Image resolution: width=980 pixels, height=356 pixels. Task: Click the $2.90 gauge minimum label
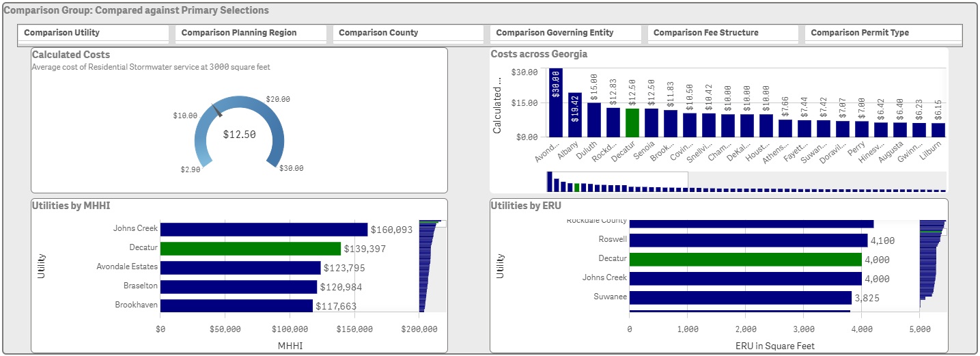point(191,169)
